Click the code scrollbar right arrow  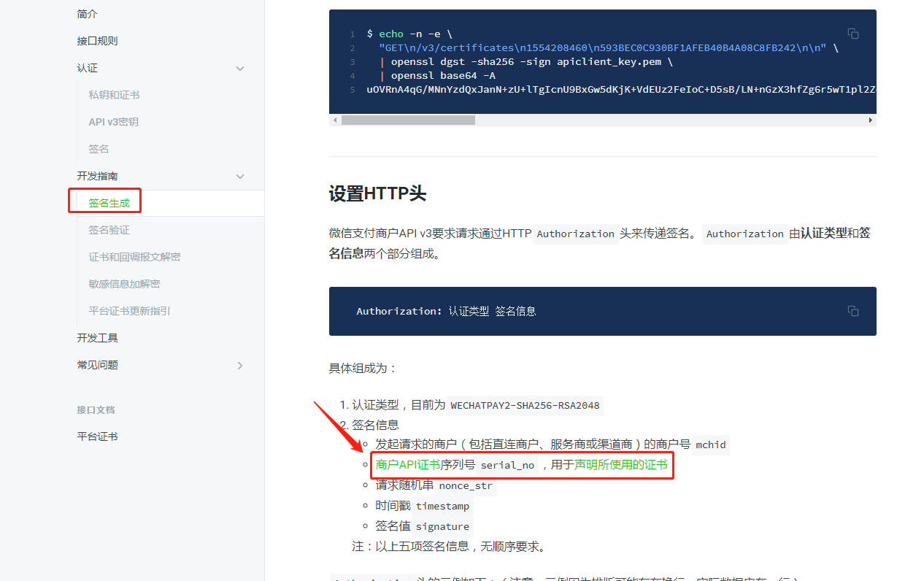point(870,120)
